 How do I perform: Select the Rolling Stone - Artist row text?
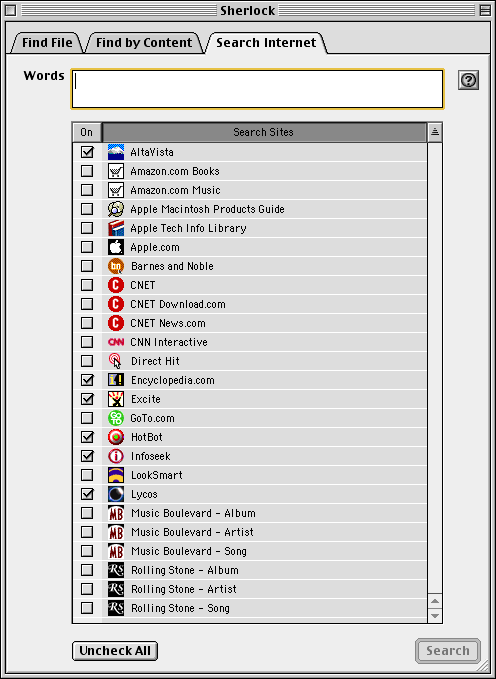[x=184, y=589]
